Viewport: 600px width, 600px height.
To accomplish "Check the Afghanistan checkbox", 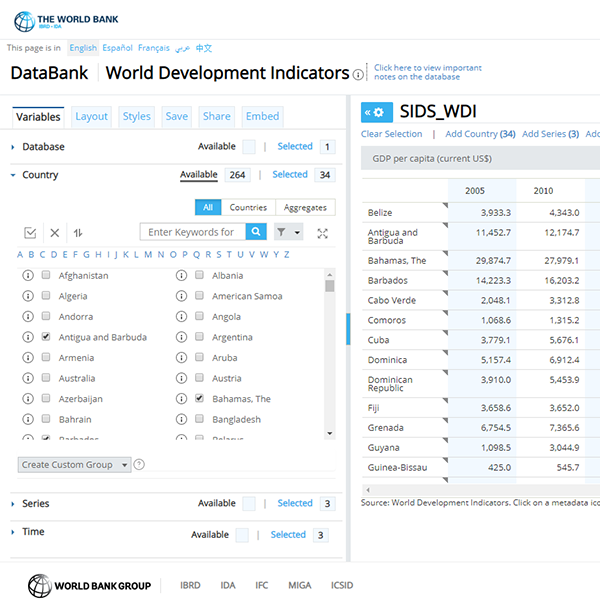I will [x=46, y=275].
